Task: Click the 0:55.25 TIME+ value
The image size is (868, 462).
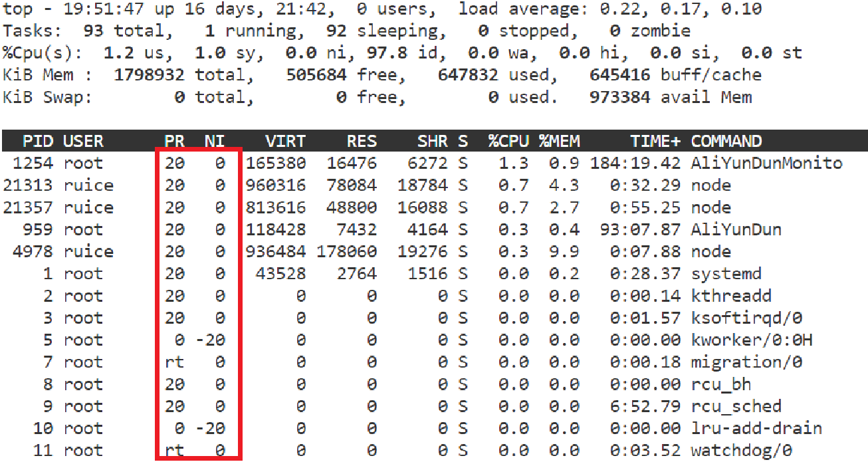Action: click(x=645, y=207)
